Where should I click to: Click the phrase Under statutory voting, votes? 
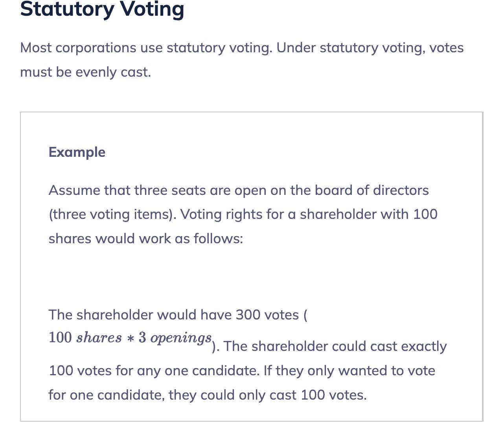tap(370, 48)
